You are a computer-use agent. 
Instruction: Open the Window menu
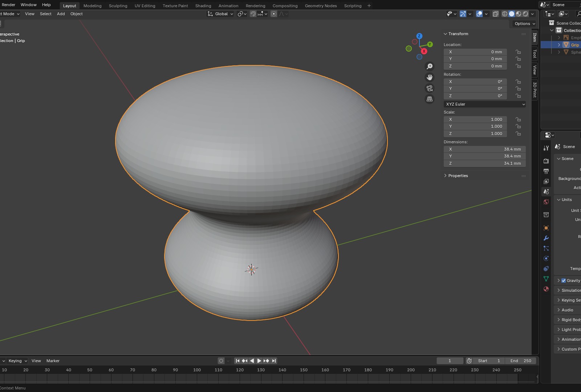click(29, 5)
